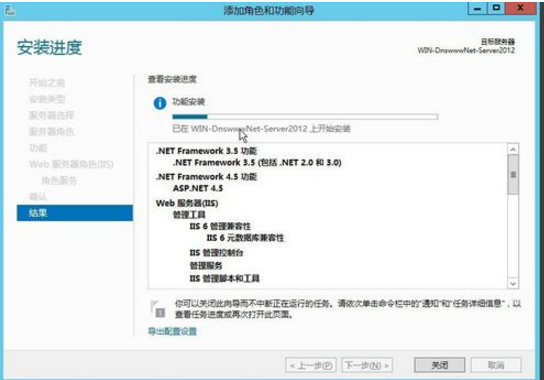The image size is (544, 380).
Task: Select the 服务器选择 step
Action: coord(51,115)
